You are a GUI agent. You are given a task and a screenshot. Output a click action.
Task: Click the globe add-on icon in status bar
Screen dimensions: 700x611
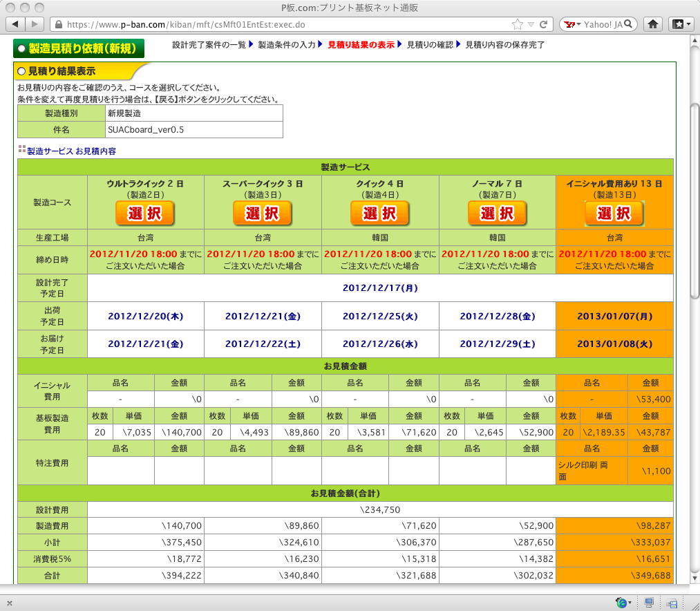[x=621, y=603]
